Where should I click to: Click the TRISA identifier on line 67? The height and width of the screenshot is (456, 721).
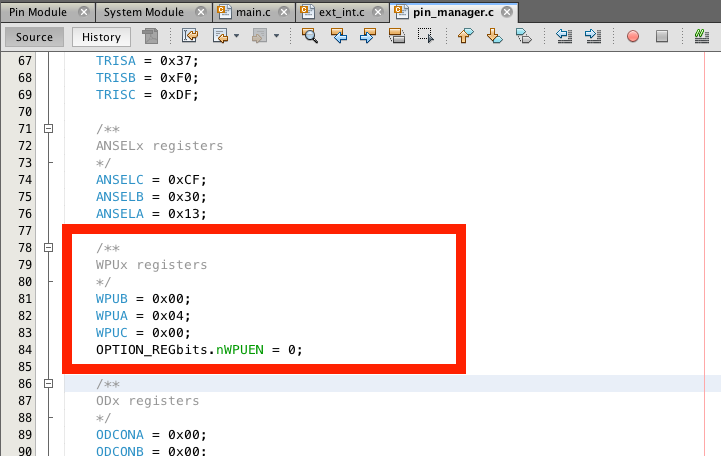pyautogui.click(x=116, y=61)
